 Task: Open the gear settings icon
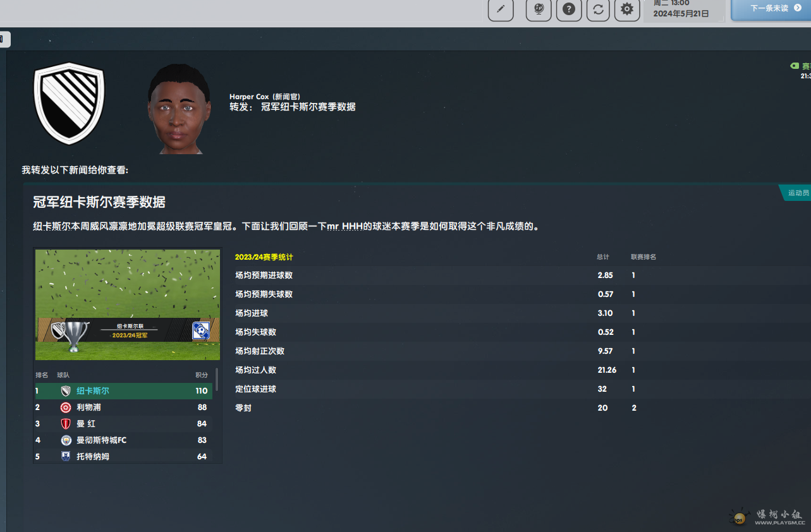pyautogui.click(x=627, y=9)
